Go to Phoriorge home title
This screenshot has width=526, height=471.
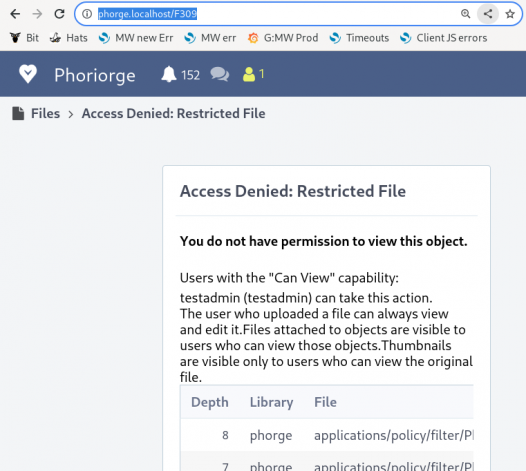95,75
